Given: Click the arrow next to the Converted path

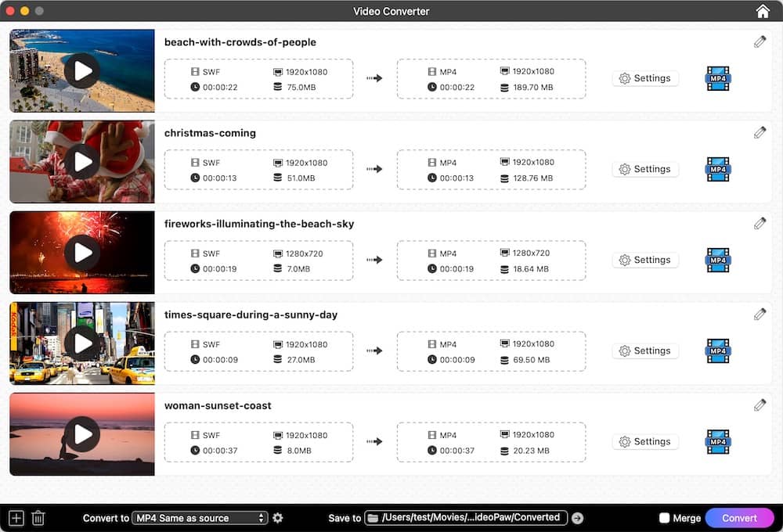Looking at the screenshot, I should click(x=577, y=517).
